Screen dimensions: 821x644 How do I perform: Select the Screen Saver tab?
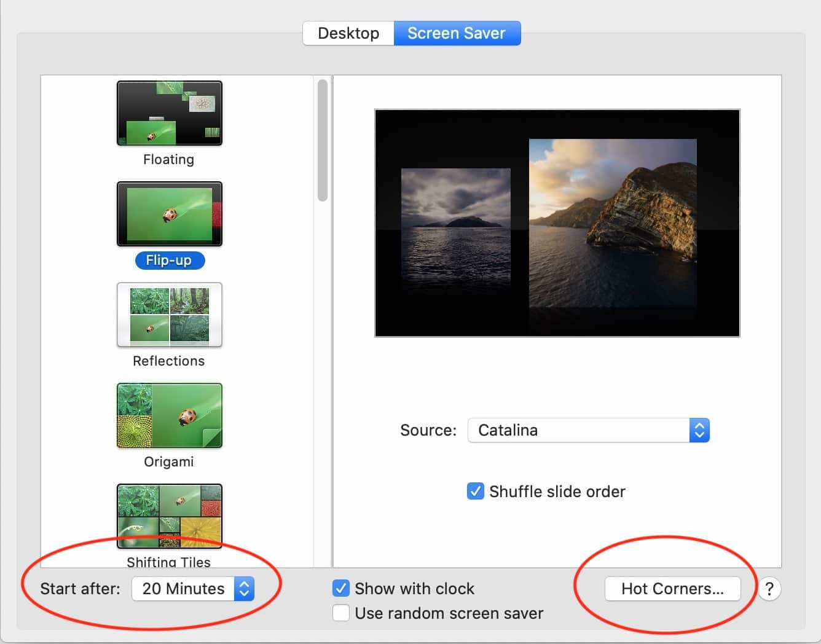[457, 33]
